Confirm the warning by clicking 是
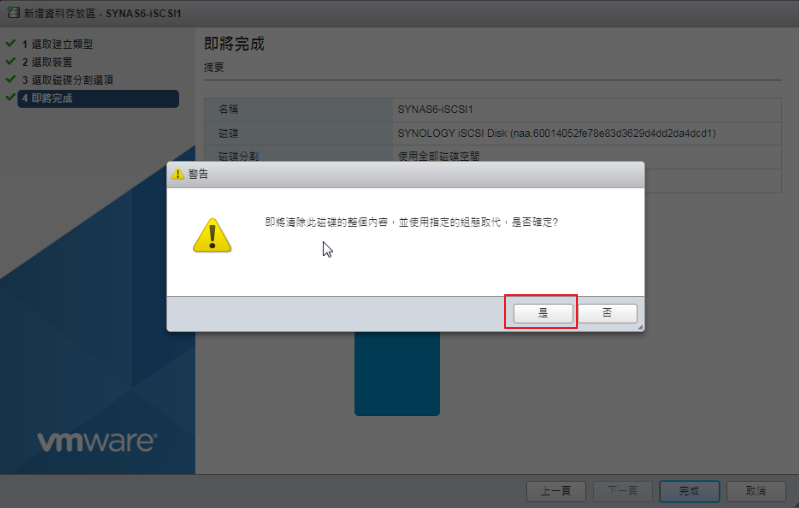Image resolution: width=799 pixels, height=508 pixels. click(543, 313)
